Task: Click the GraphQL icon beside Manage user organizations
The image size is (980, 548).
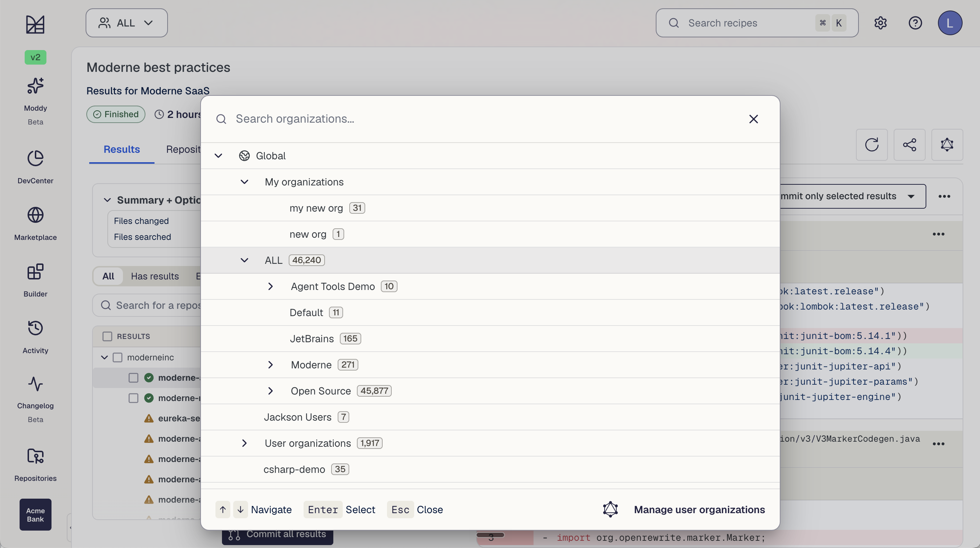Action: click(610, 509)
